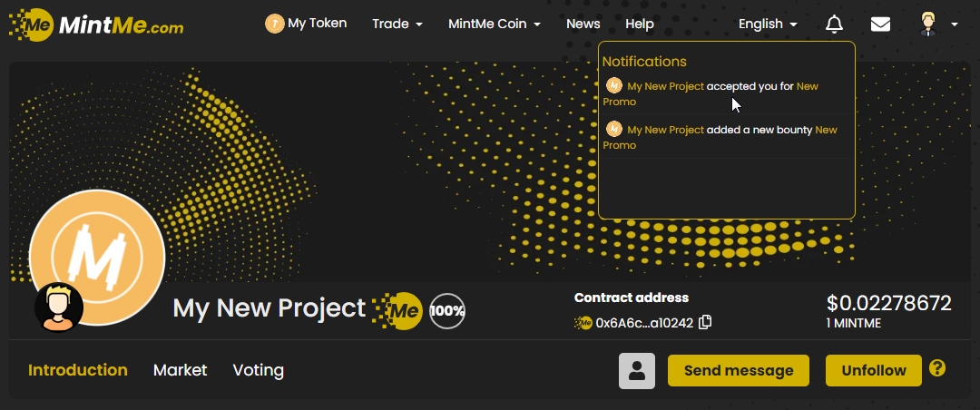Expand the MintMe Coin dropdown menu
Image resolution: width=980 pixels, height=410 pixels.
(x=495, y=24)
